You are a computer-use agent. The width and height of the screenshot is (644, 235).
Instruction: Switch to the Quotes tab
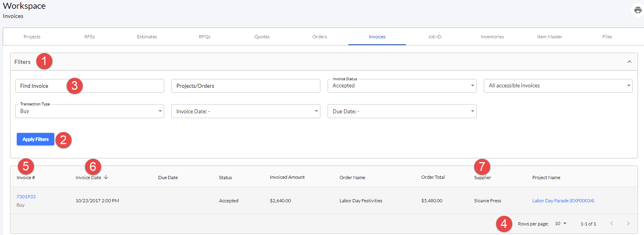(262, 37)
